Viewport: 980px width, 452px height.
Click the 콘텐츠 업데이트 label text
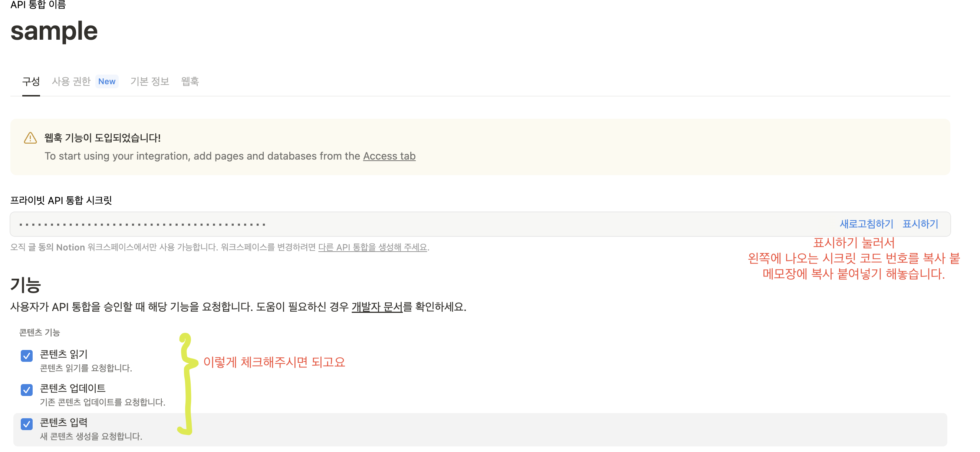point(73,388)
